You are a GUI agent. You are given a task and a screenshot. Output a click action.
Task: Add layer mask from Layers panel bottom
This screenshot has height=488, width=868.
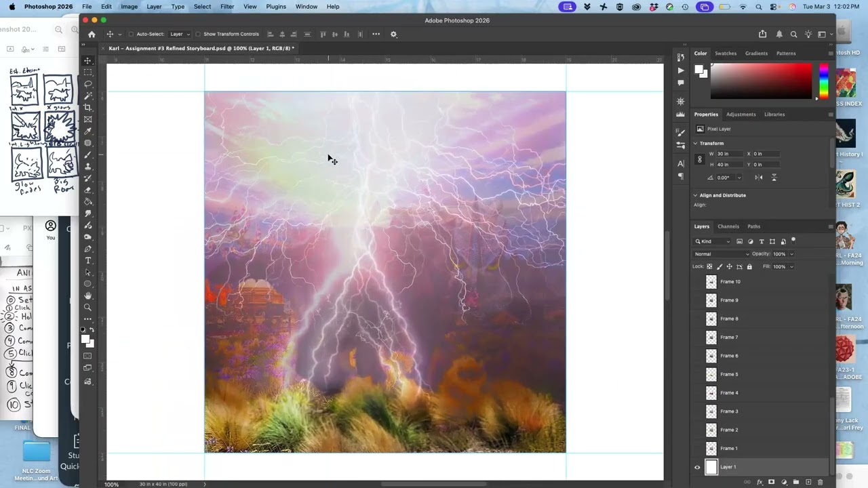[771, 482]
